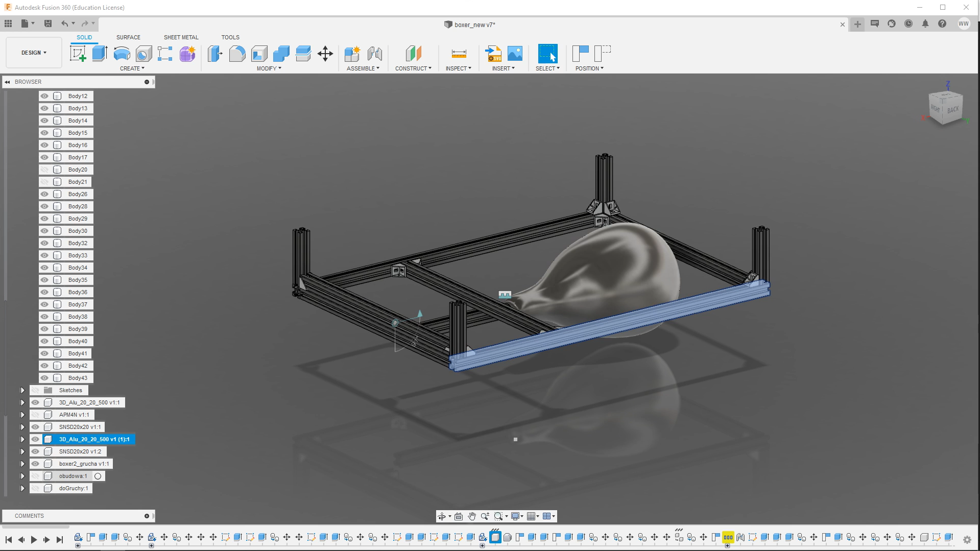Select the Measure tool
This screenshot has height=551, width=980.
click(459, 54)
